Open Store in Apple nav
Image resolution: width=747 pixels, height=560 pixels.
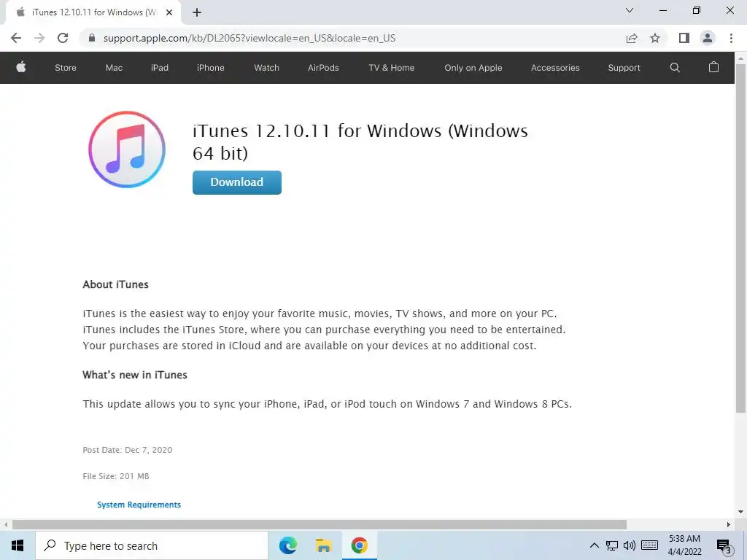click(x=66, y=68)
